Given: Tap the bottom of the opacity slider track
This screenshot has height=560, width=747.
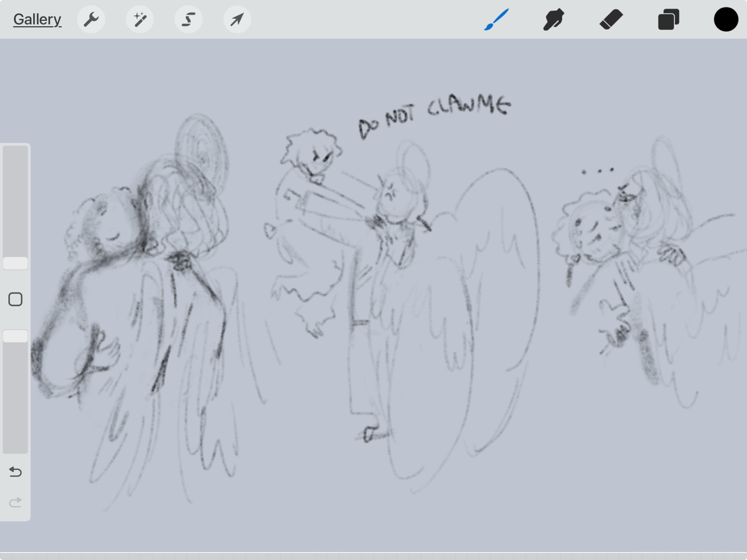Looking at the screenshot, I should tap(15, 446).
